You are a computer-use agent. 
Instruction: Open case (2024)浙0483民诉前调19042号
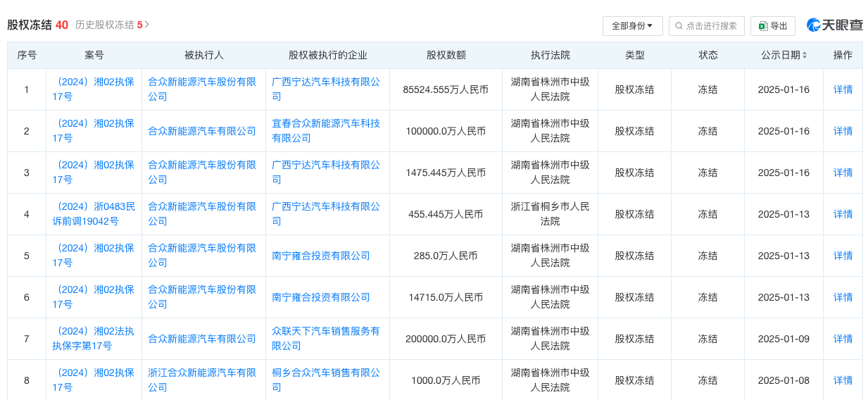(93, 213)
